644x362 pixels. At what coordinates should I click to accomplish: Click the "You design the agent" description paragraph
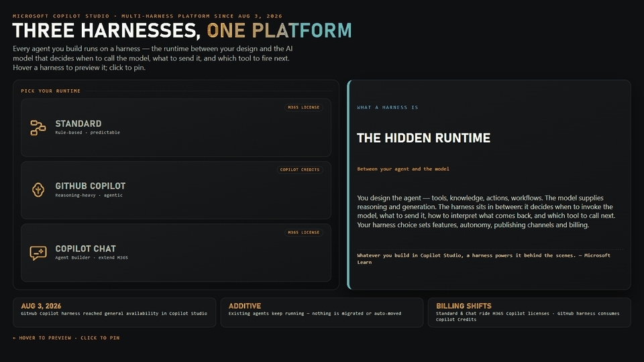click(x=486, y=211)
